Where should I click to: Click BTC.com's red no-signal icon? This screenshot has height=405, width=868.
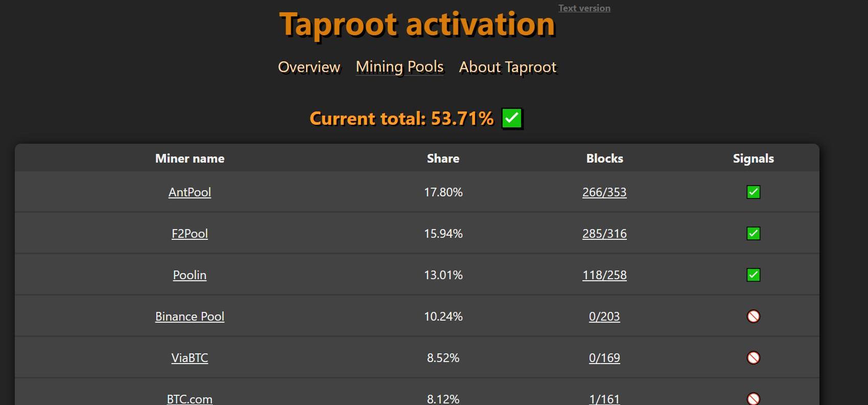753,399
